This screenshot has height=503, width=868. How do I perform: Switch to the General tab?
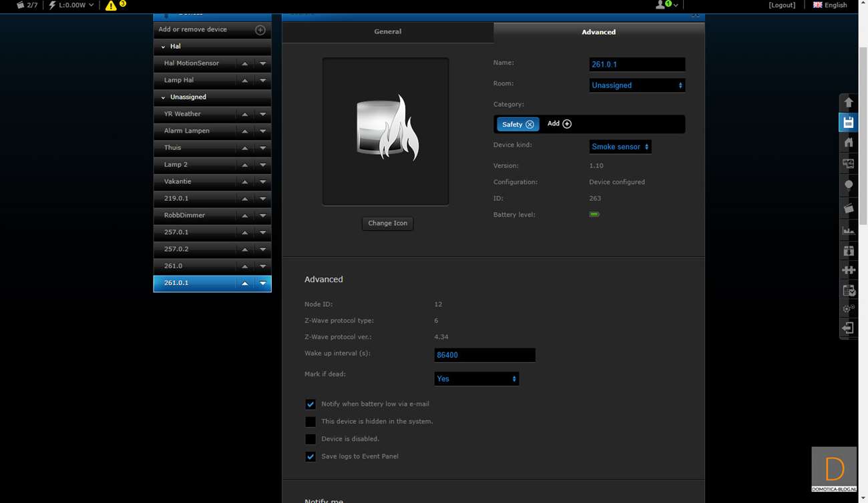point(387,31)
